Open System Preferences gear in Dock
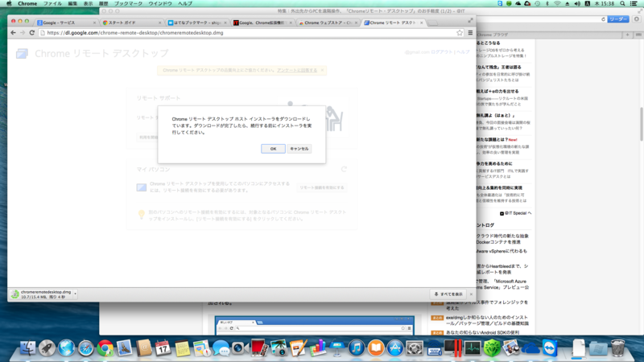This screenshot has width=644, height=362. [x=414, y=348]
